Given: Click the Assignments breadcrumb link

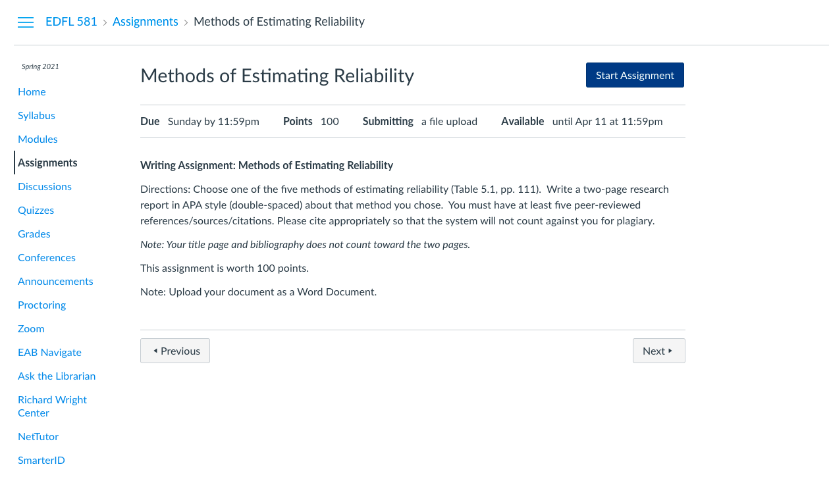Looking at the screenshot, I should [146, 22].
